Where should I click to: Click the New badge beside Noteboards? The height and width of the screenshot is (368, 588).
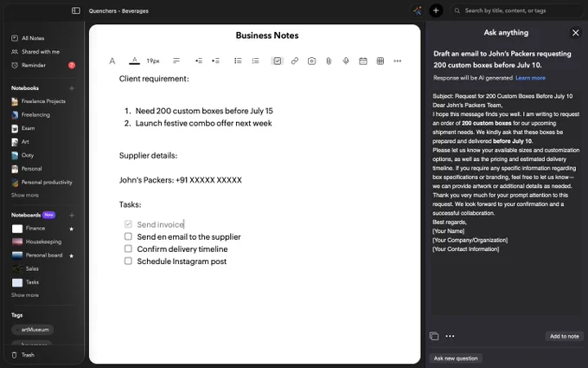[x=48, y=215]
